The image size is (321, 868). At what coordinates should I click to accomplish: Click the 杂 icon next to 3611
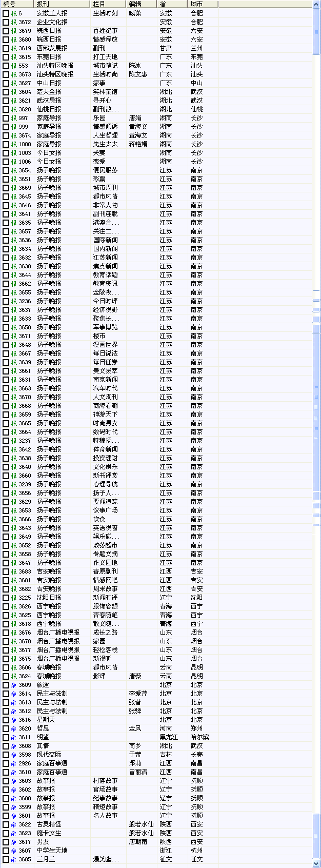click(14, 737)
